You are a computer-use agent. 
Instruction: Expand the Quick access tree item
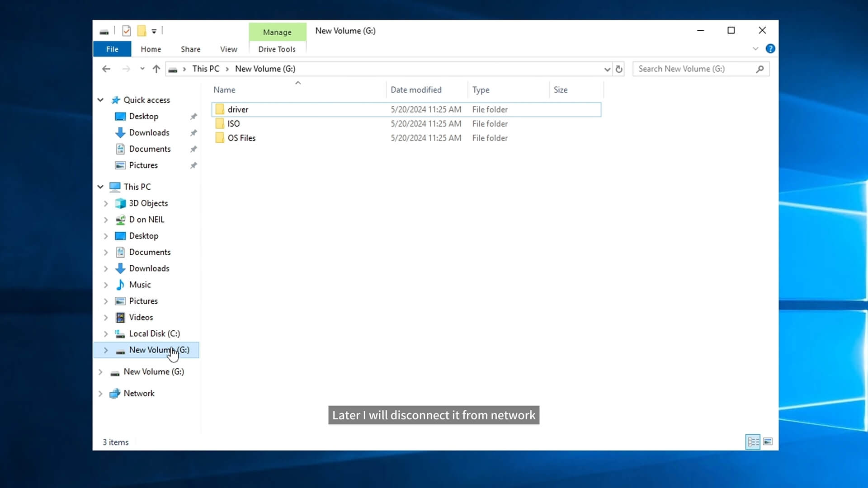click(x=100, y=99)
